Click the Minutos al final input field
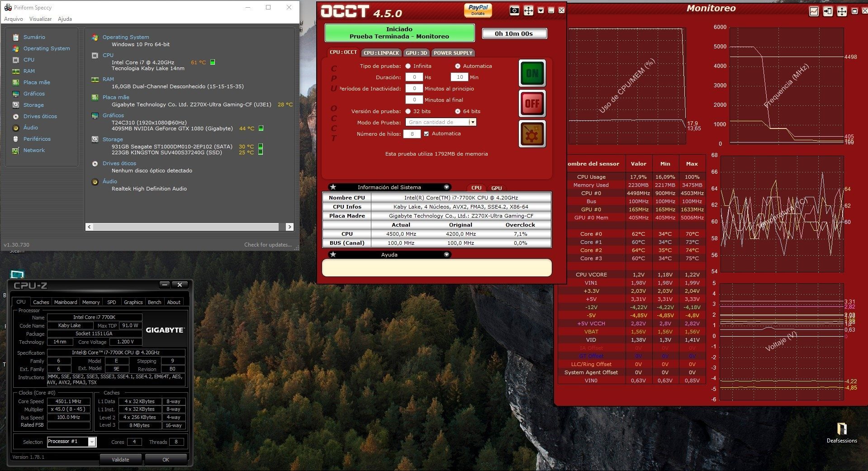This screenshot has width=868, height=471. pos(414,100)
